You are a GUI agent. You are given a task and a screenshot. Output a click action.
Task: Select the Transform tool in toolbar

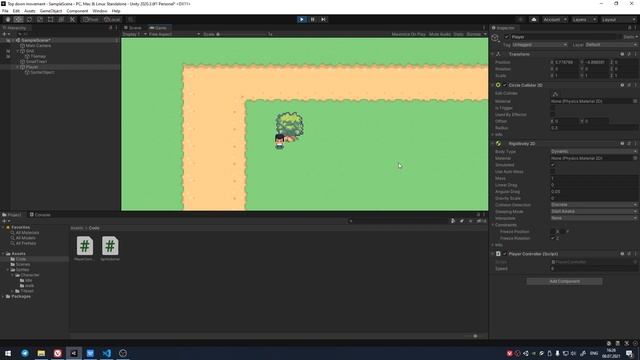click(x=61, y=20)
